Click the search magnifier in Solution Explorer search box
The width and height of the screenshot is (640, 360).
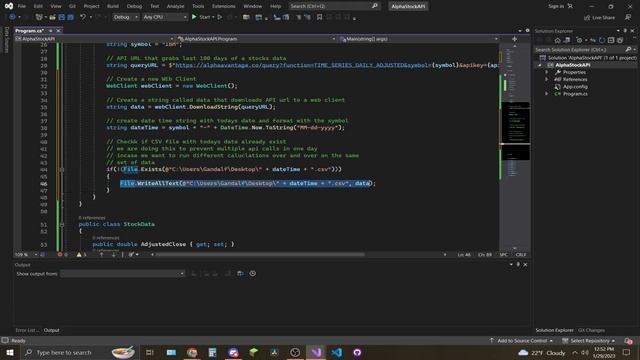point(629,49)
